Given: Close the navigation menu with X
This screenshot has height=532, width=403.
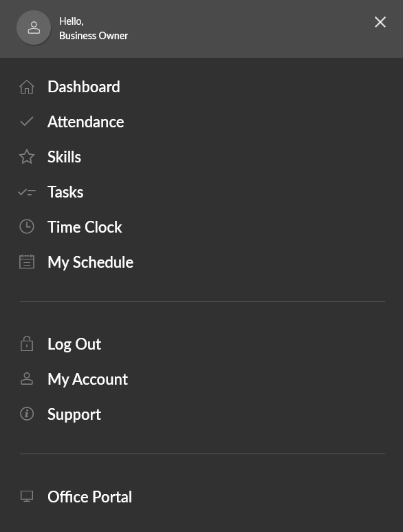Looking at the screenshot, I should [380, 22].
